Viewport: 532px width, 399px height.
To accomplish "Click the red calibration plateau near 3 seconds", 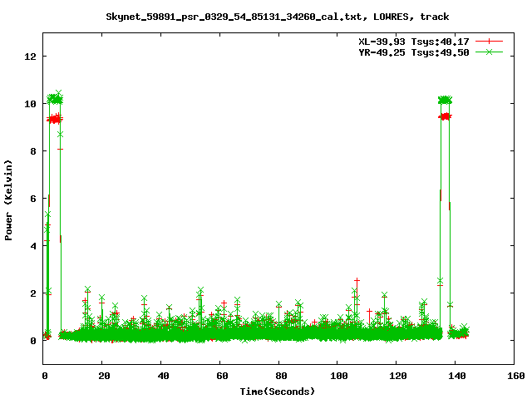I will click(55, 119).
